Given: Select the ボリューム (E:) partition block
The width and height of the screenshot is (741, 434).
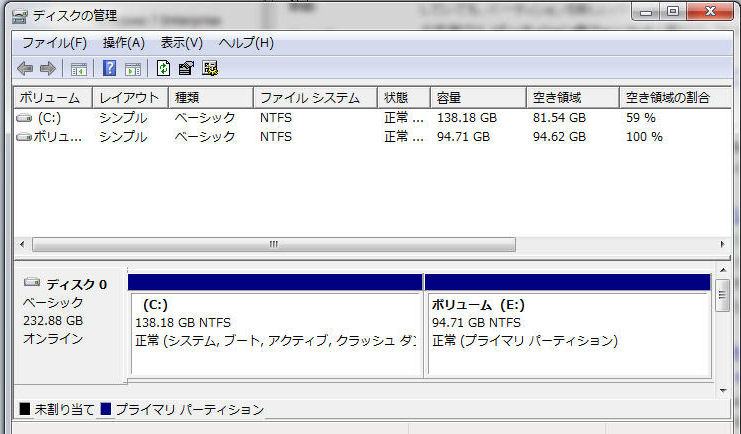Looking at the screenshot, I should coord(568,326).
